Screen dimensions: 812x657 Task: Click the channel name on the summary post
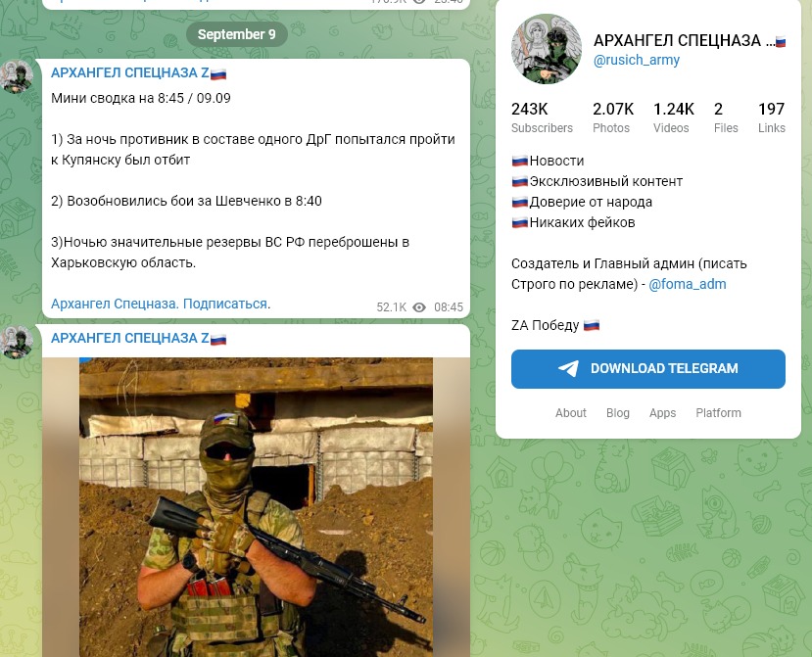click(139, 73)
